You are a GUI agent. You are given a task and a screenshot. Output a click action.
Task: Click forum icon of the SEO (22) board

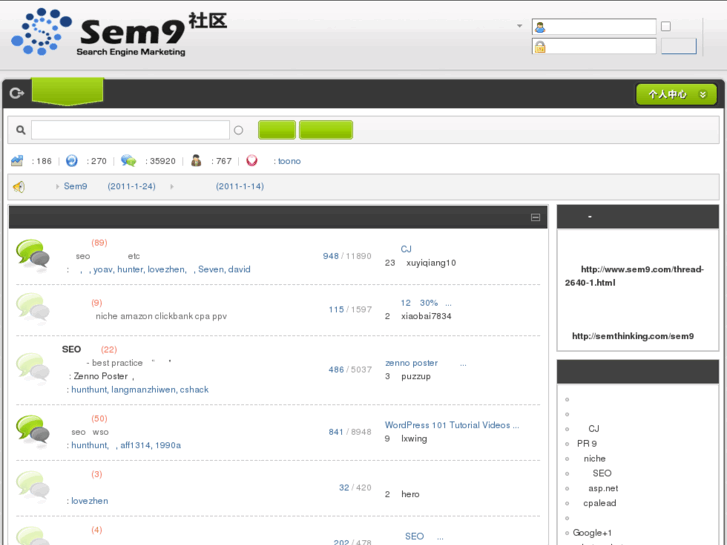click(x=32, y=368)
